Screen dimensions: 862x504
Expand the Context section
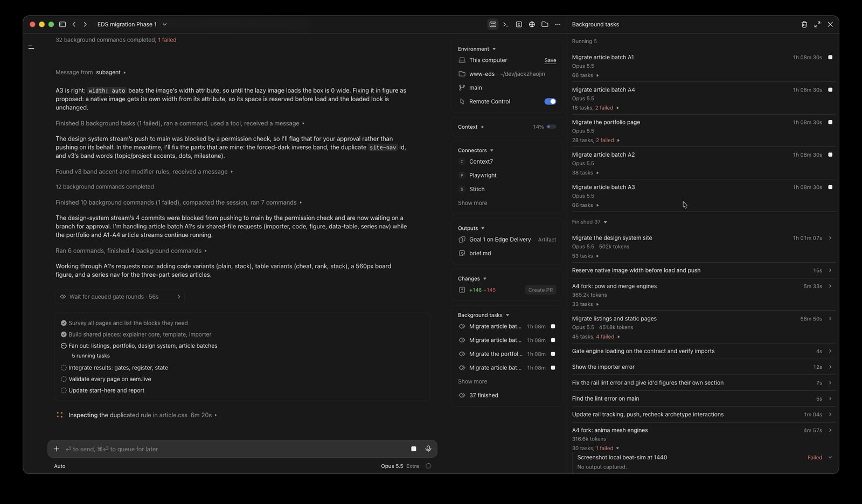pyautogui.click(x=471, y=127)
